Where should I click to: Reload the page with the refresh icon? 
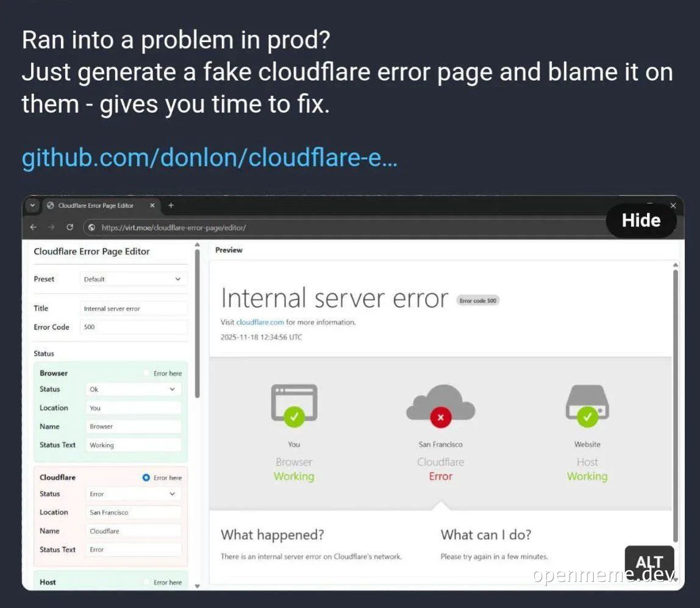70,227
